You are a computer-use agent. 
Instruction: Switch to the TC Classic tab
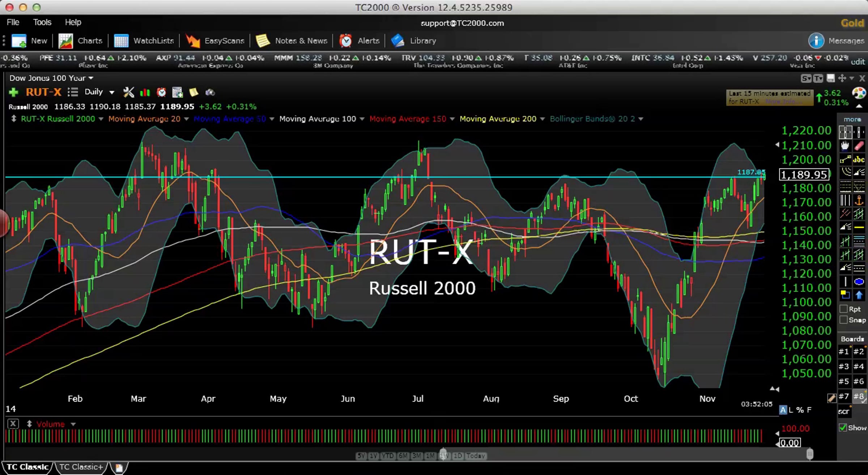[27, 467]
